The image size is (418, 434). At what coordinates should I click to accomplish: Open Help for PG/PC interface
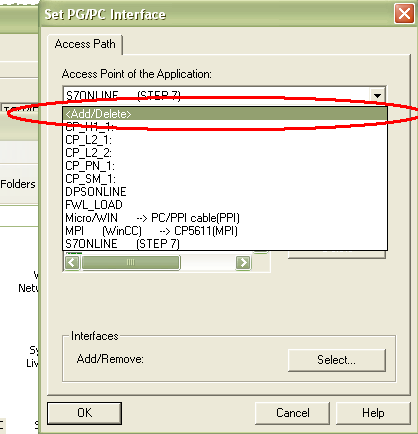click(x=373, y=413)
